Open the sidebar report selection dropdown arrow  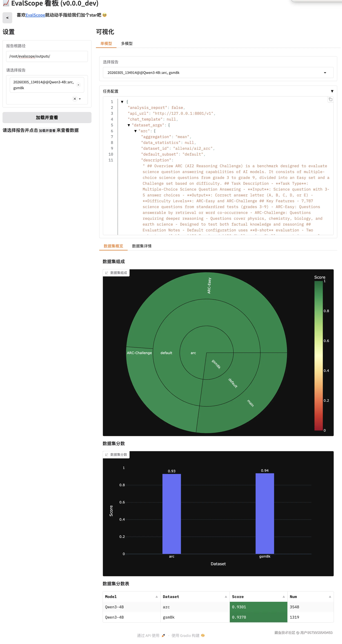[80, 99]
